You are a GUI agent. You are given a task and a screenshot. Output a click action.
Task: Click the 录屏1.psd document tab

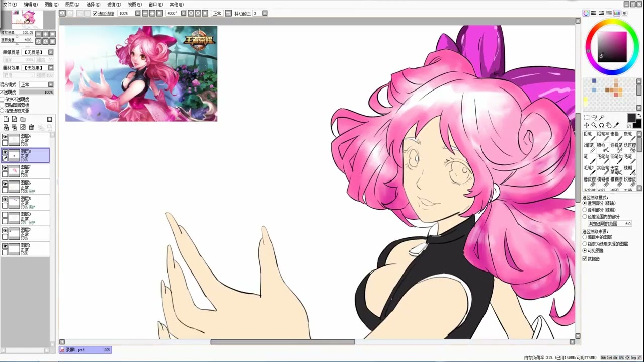click(85, 350)
